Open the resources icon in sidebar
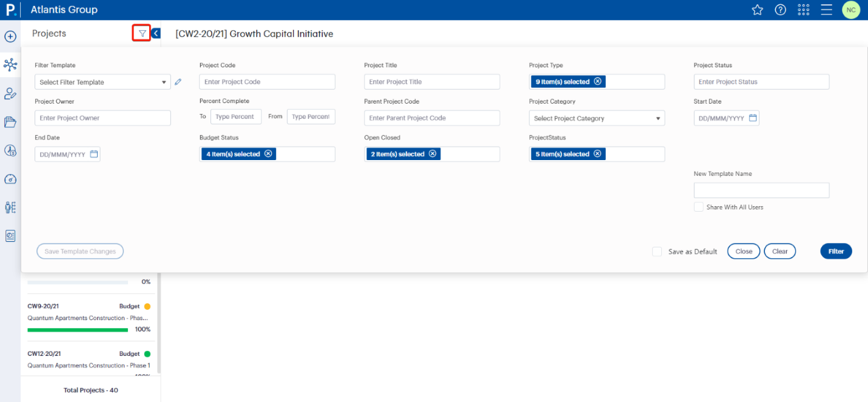The height and width of the screenshot is (402, 868). [10, 207]
